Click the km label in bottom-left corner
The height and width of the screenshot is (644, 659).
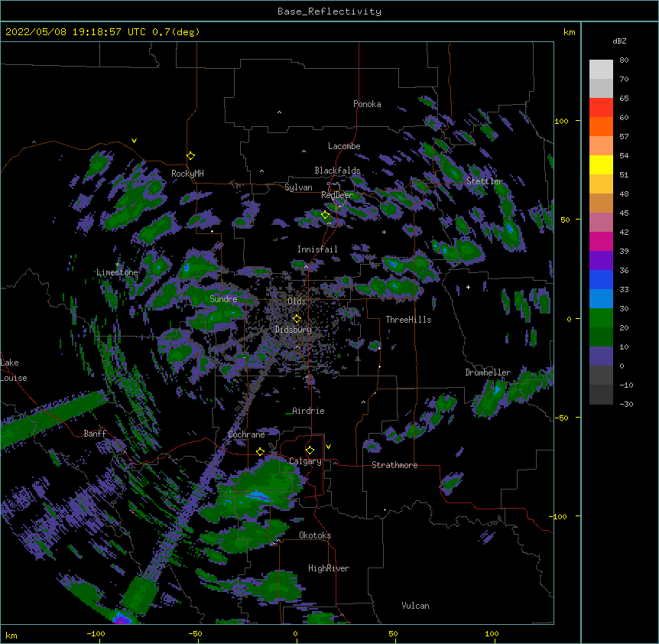pos(11,636)
